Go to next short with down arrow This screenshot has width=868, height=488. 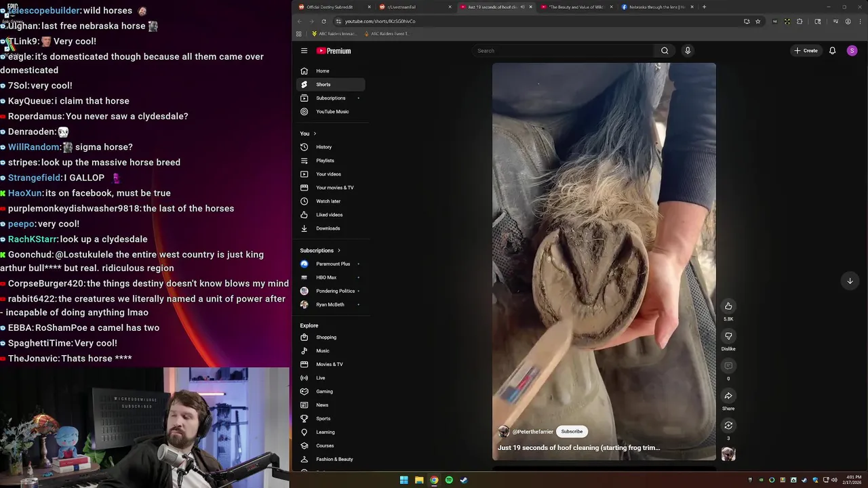click(850, 281)
